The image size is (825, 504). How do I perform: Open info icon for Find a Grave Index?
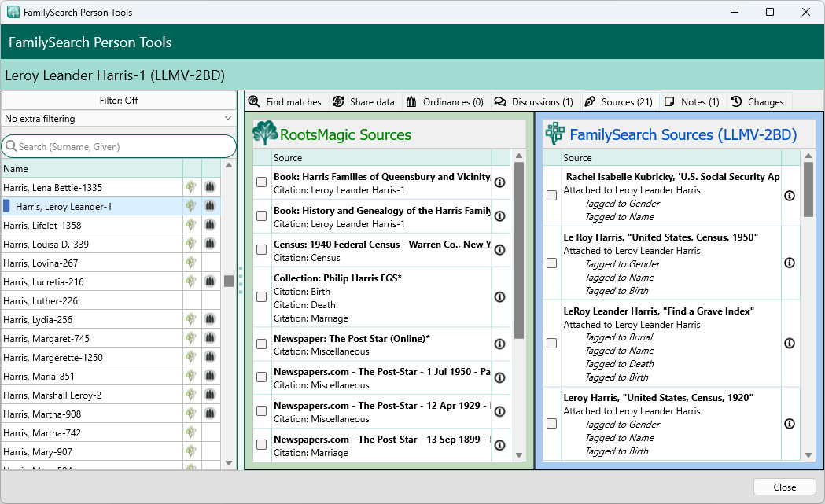(790, 343)
